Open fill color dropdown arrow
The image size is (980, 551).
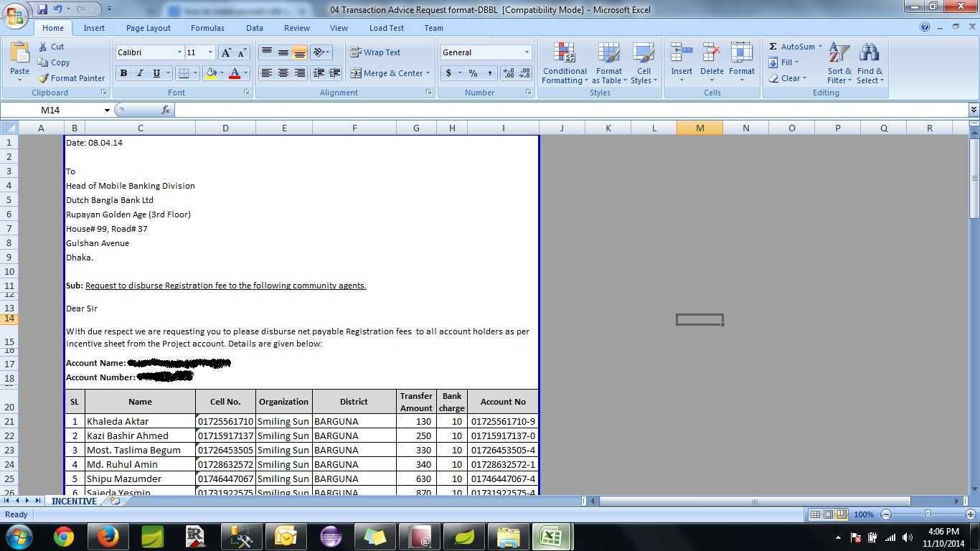click(222, 73)
